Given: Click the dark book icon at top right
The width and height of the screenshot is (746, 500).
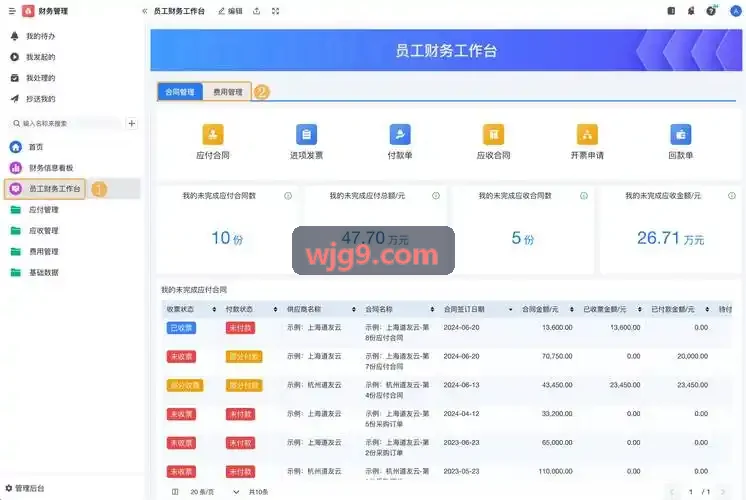Looking at the screenshot, I should 671,11.
